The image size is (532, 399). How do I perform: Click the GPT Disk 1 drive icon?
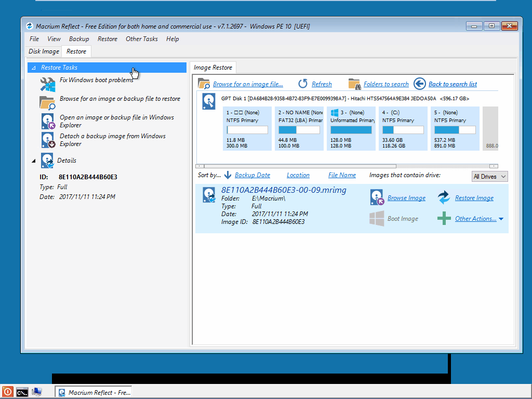click(209, 101)
